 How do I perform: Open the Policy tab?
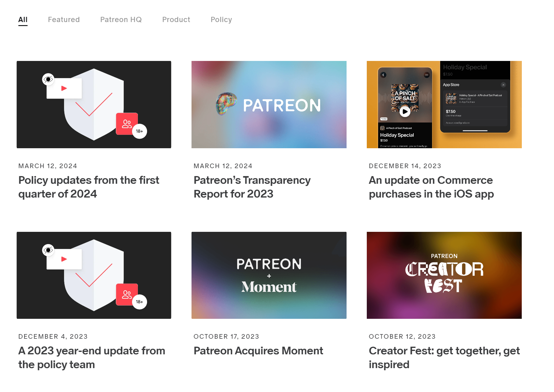point(221,20)
